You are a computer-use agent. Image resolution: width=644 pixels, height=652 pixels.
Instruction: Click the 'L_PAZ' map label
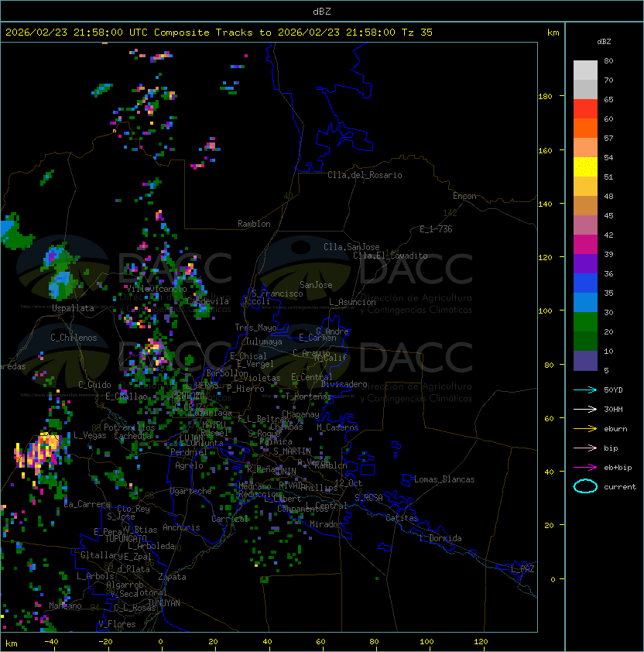522,569
